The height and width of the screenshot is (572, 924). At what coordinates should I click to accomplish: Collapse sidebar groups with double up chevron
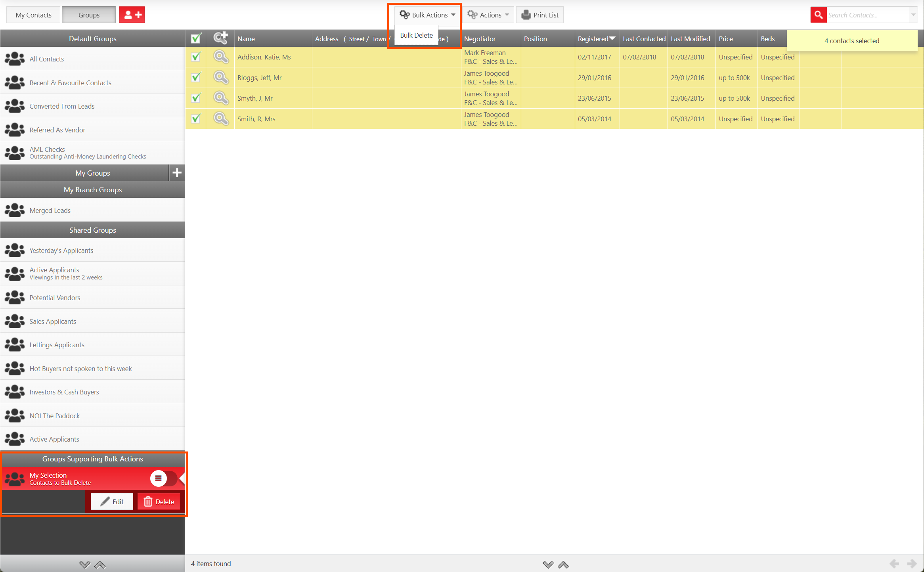click(100, 564)
